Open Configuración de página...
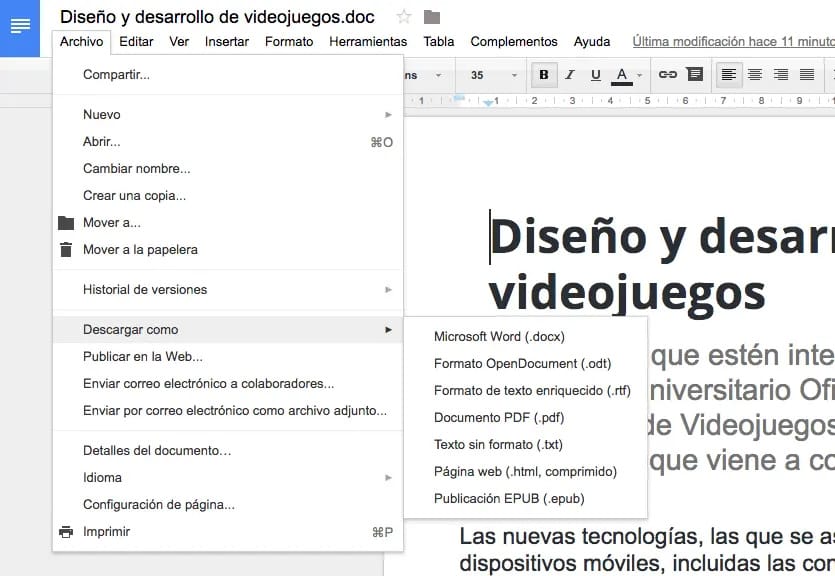Screen dimensions: 835x576 (x=228, y=505)
